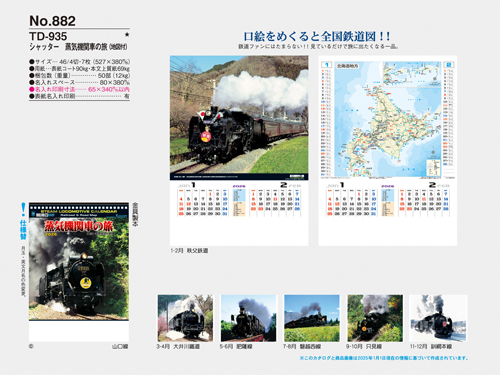
Task: Select the 9-10月 只見線 thumbnail photo
Action: click(x=375, y=318)
